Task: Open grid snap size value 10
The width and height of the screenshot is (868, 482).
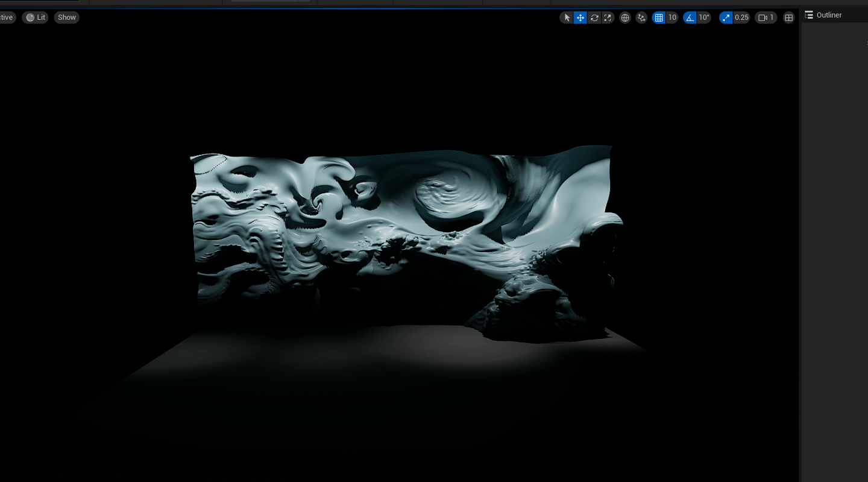Action: tap(672, 17)
